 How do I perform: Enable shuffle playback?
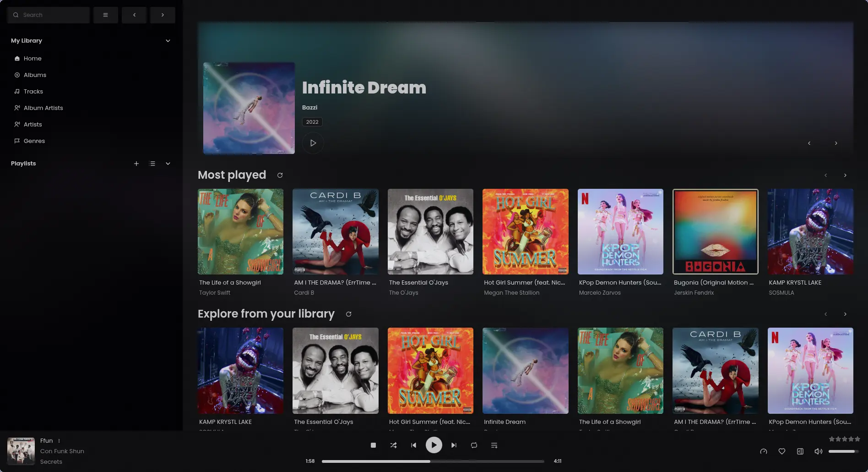(393, 445)
